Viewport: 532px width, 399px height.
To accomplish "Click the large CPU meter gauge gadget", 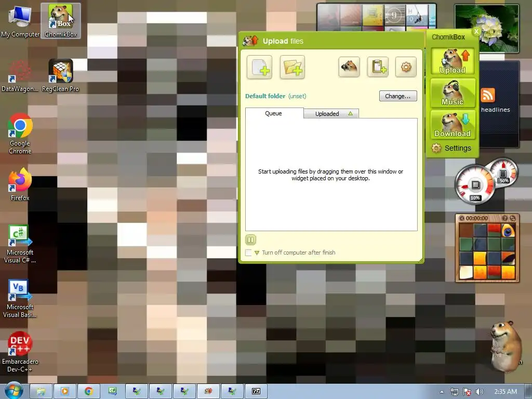I will coord(475,185).
